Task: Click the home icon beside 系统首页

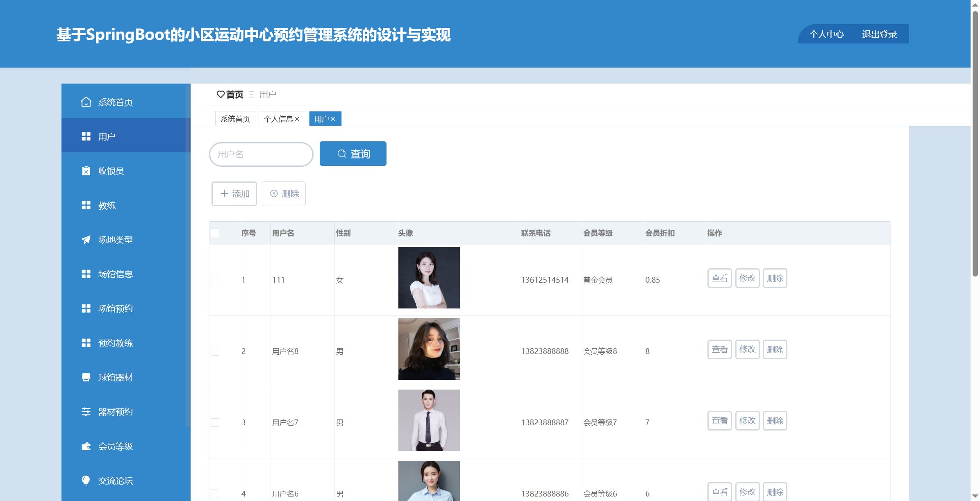Action: tap(86, 102)
